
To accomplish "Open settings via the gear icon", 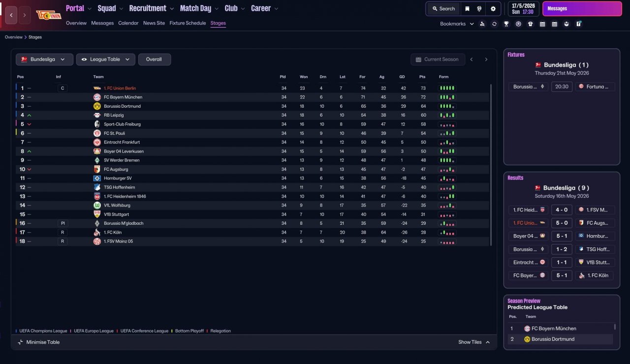I will pyautogui.click(x=493, y=8).
